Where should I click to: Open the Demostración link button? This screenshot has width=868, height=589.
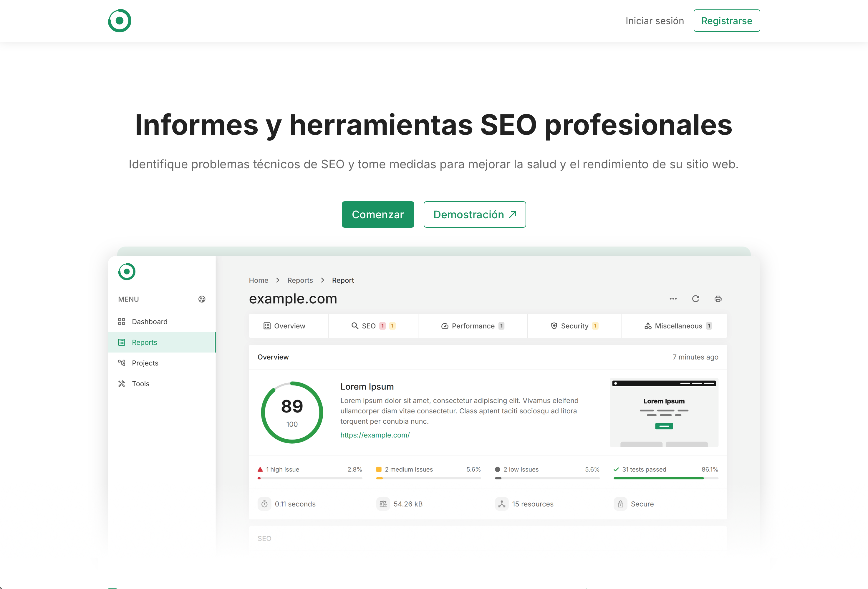(474, 214)
